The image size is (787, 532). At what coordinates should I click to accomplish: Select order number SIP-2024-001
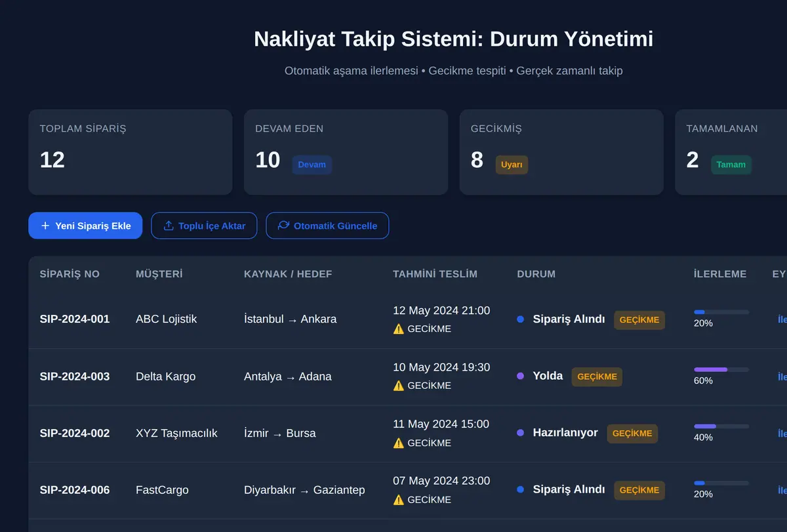point(75,319)
